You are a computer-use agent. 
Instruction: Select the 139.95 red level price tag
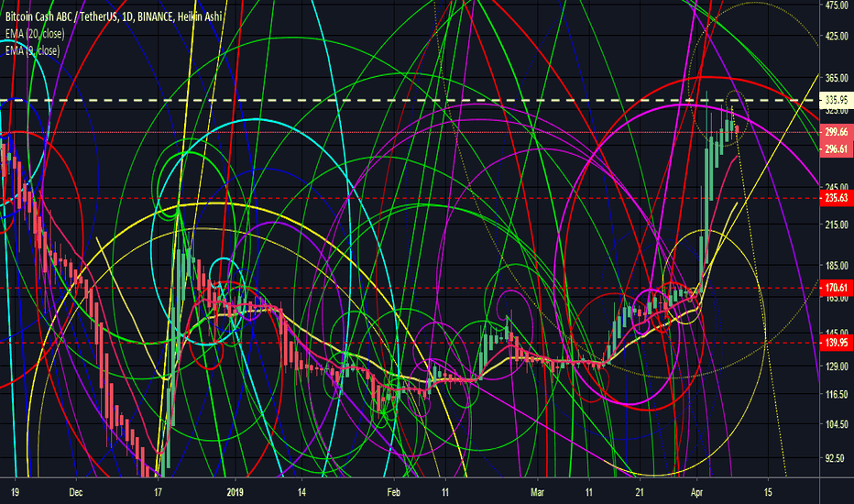click(837, 342)
